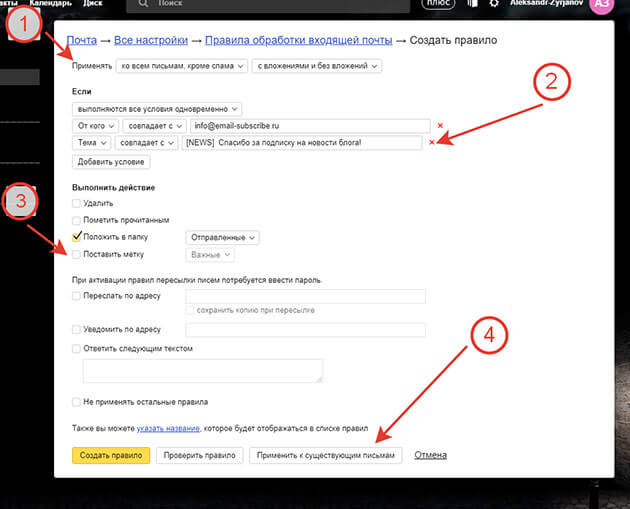Click 'указать название' link
Viewport: 630px width, 509px height.
tap(168, 428)
